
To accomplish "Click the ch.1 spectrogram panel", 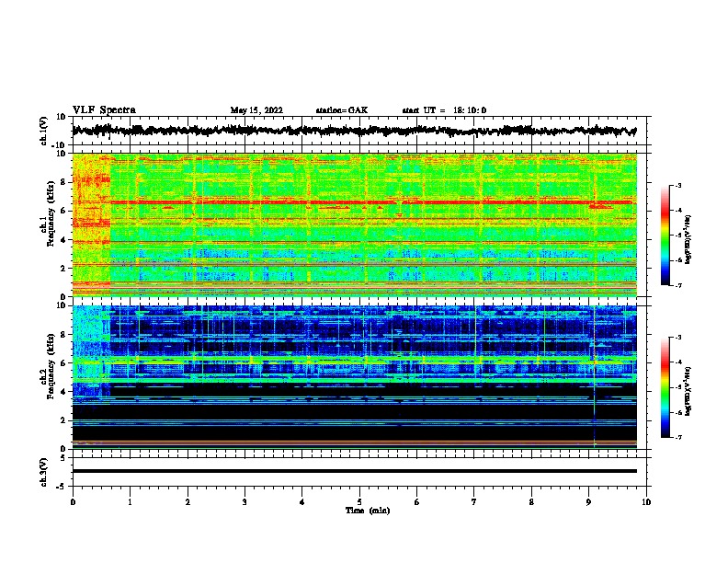I will (355, 224).
